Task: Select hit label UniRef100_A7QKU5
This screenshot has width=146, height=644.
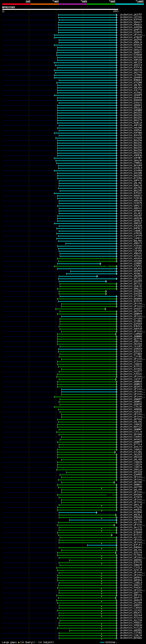Action: click(131, 37)
